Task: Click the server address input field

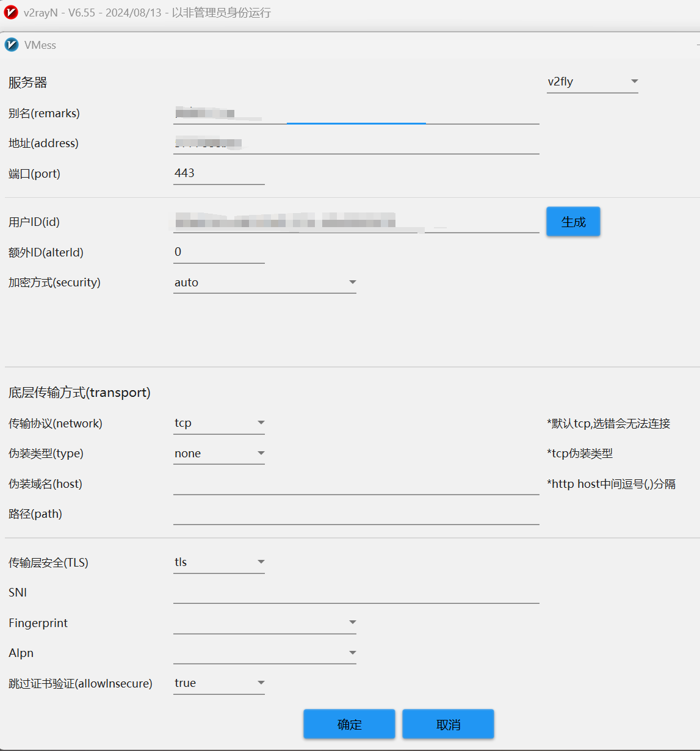Action: [x=356, y=143]
